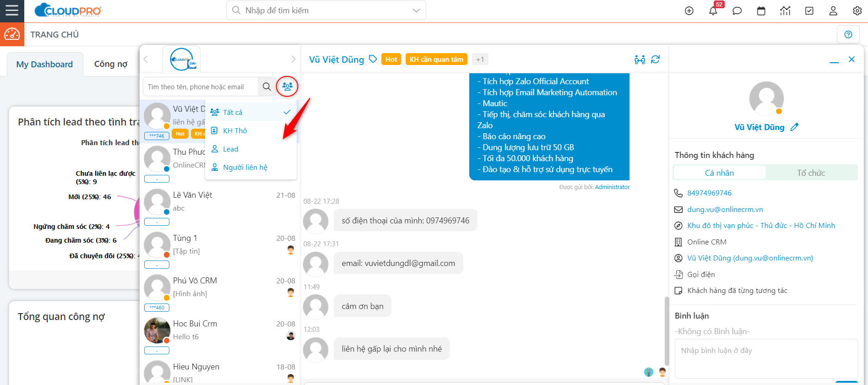Expand the global search dropdown arrow
Image resolution: width=868 pixels, height=385 pixels.
pos(416,11)
